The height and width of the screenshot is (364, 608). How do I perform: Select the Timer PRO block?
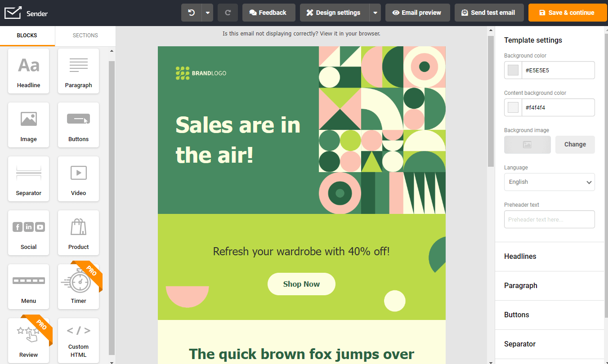point(78,287)
